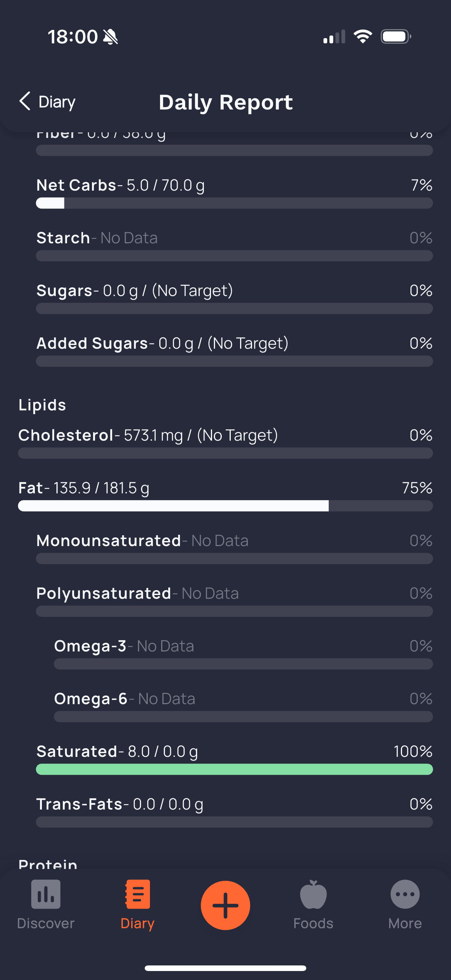451x980 pixels.
Task: Open the More ellipsis icon
Action: click(405, 894)
